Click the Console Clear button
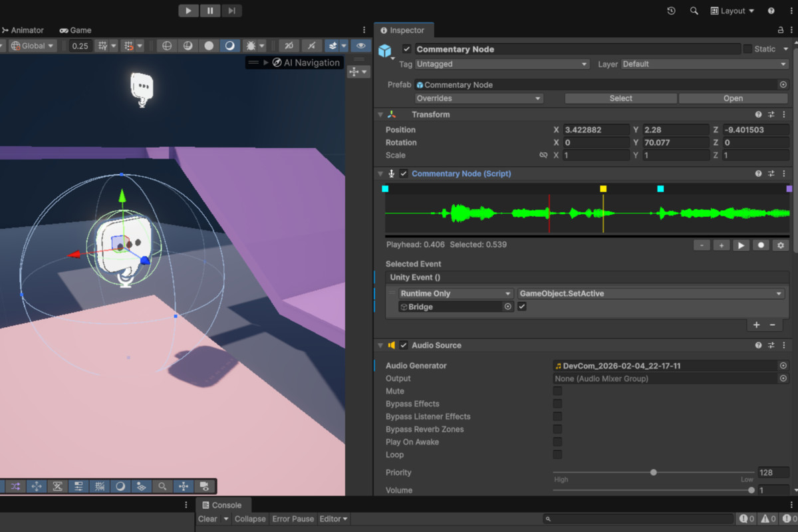Image resolution: width=798 pixels, height=532 pixels. point(207,519)
